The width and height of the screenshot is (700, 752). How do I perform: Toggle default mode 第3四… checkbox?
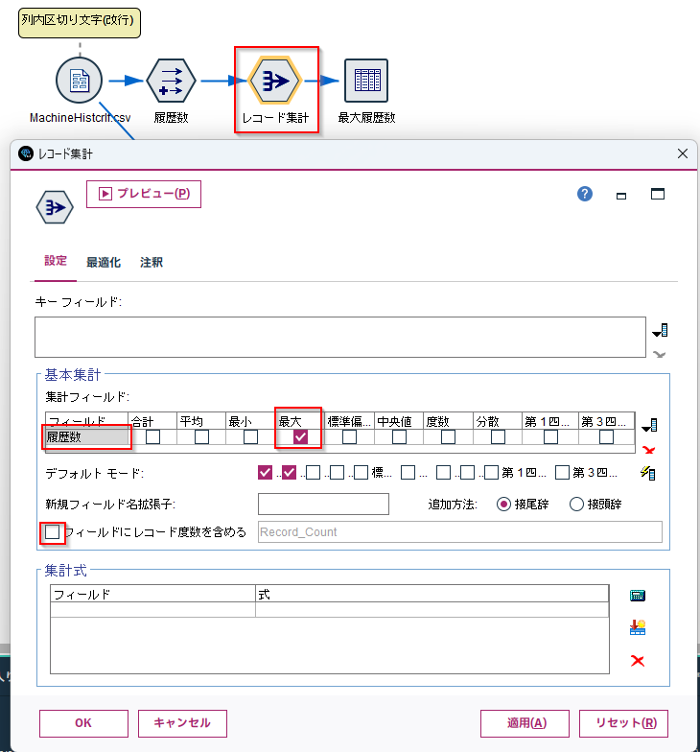[x=562, y=472]
